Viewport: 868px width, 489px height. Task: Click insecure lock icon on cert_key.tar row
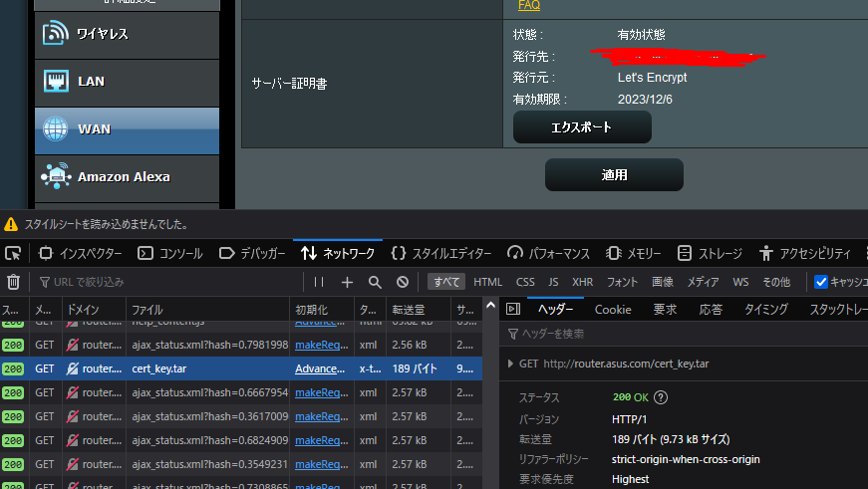(73, 368)
